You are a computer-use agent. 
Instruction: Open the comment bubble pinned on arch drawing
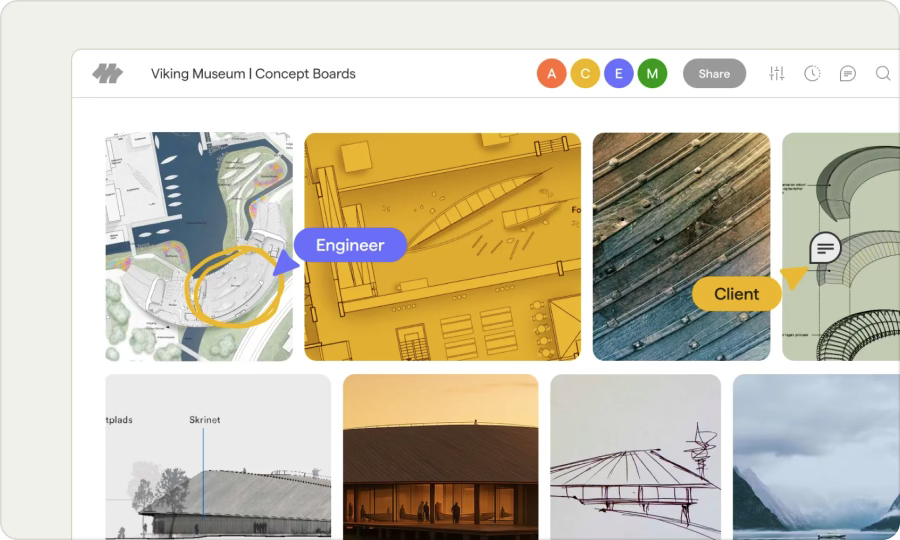coord(825,248)
